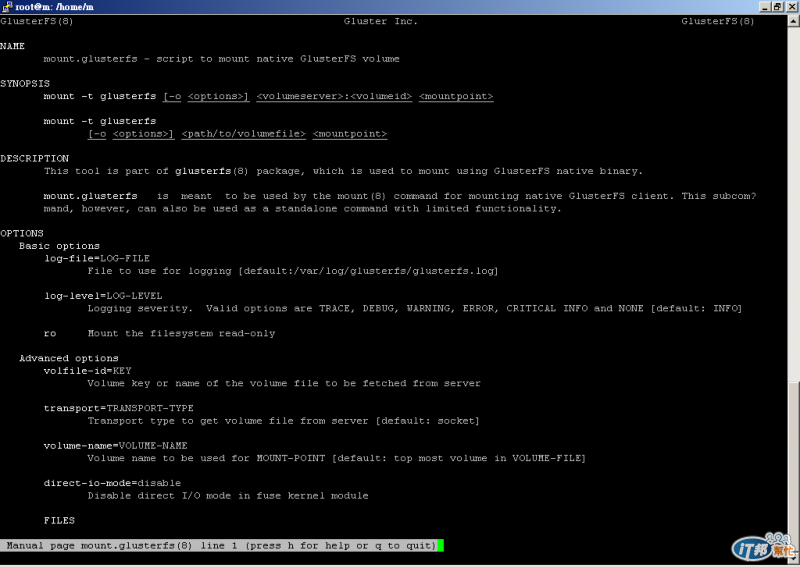Restore down the terminal window
Screen dimensions: 800x568
click(x=777, y=7)
